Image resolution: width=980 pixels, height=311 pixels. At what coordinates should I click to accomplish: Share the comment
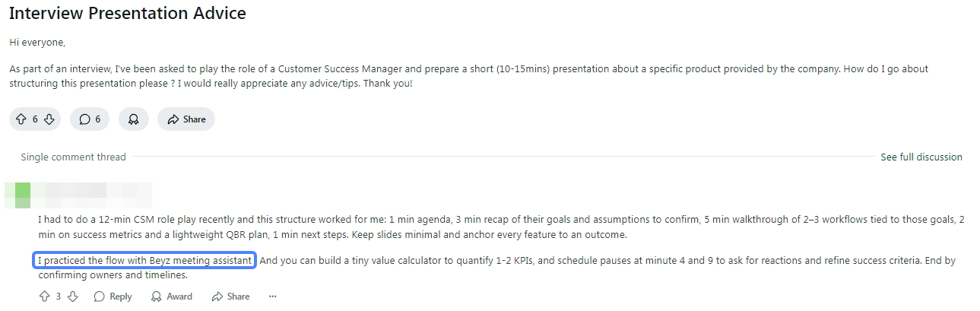point(230,297)
